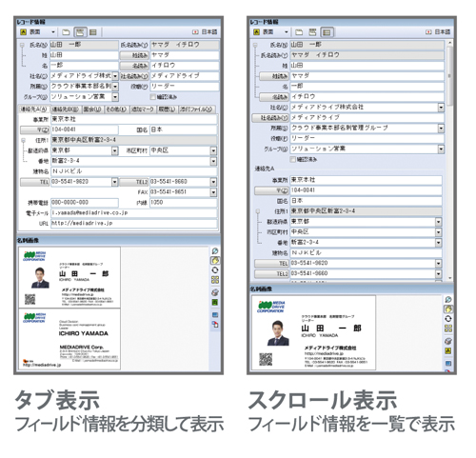
Task: Click the 携帯電話 field in the tab view
Action: (x=85, y=203)
